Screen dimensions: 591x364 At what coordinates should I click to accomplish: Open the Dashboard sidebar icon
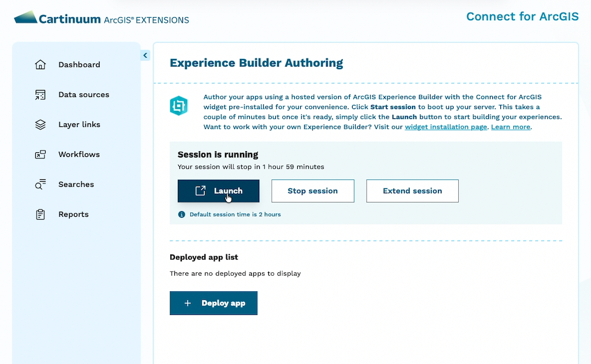40,65
